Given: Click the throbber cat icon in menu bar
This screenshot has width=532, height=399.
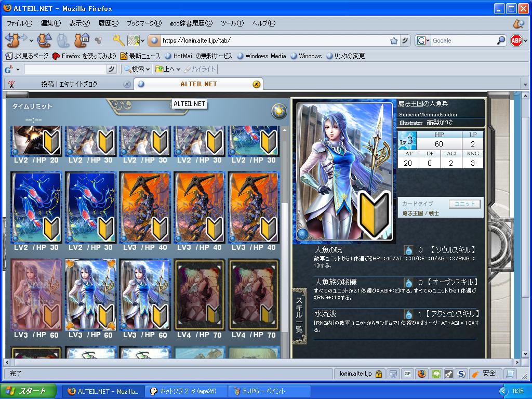Looking at the screenshot, I should (518, 23).
